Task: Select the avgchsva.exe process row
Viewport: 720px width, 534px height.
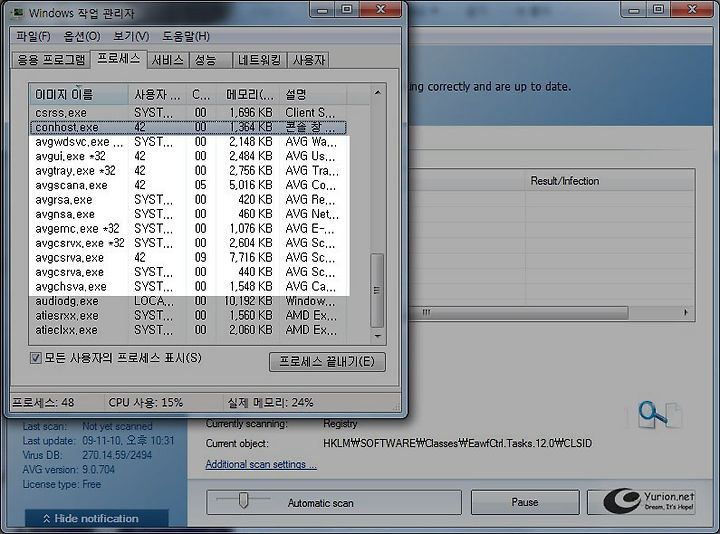Action: point(188,287)
